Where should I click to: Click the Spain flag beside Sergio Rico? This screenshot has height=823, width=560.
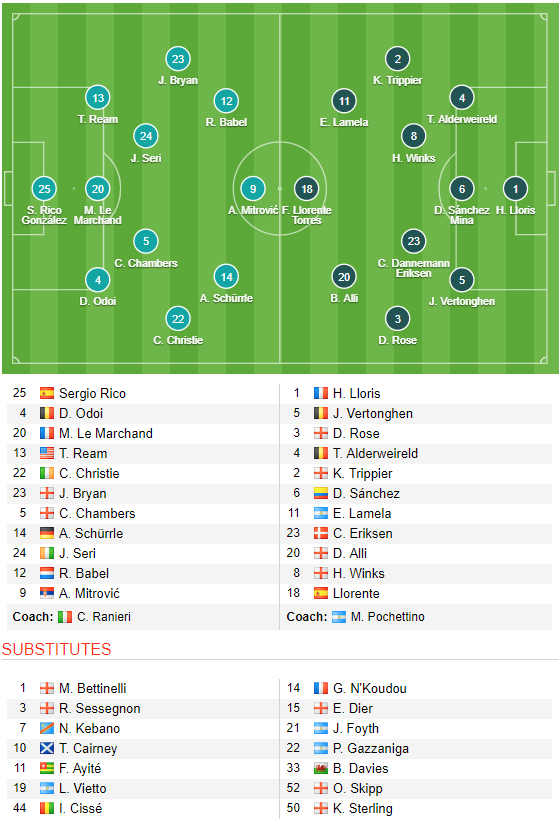pyautogui.click(x=47, y=393)
